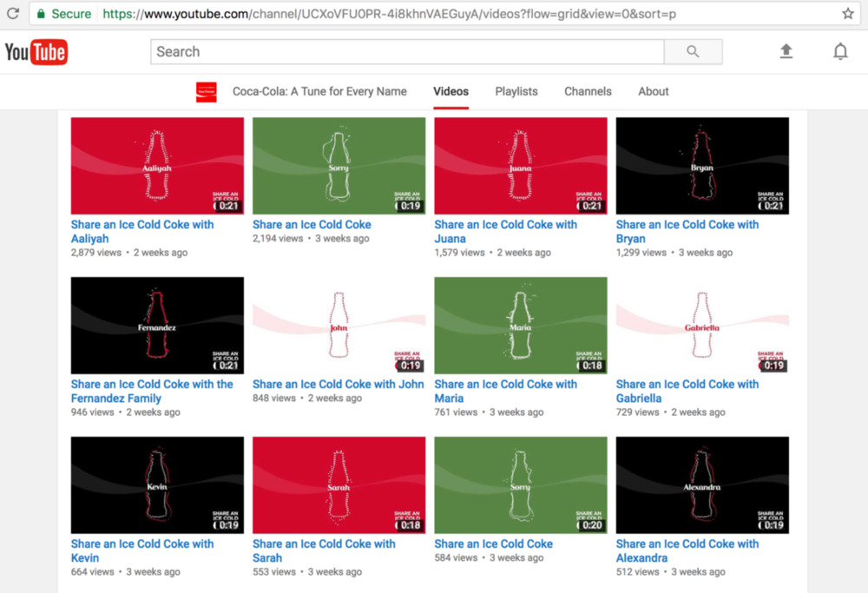Open the Aaliyah video thumbnail
The height and width of the screenshot is (593, 868).
[x=157, y=166]
